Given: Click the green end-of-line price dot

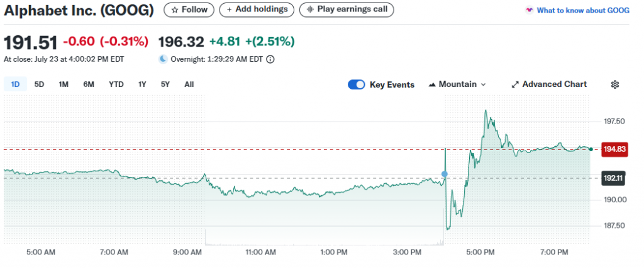Looking at the screenshot, I should [591, 149].
